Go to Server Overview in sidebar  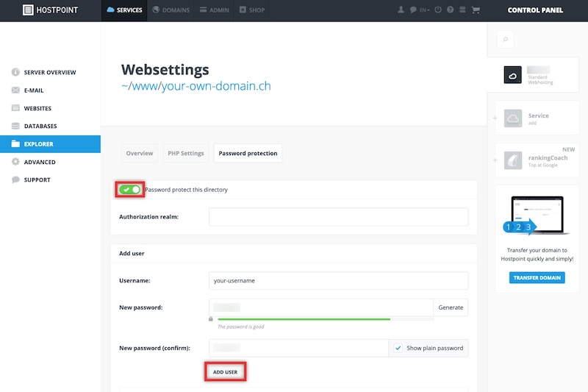[x=50, y=72]
